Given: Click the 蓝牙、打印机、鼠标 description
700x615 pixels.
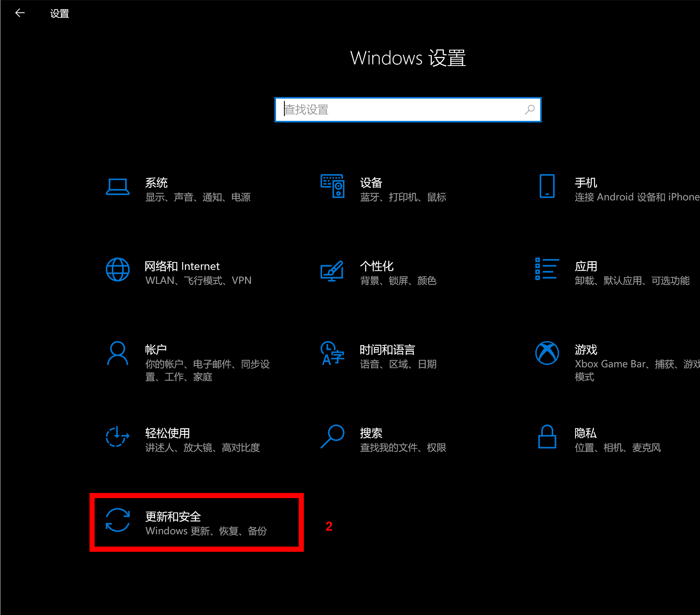Looking at the screenshot, I should (403, 197).
